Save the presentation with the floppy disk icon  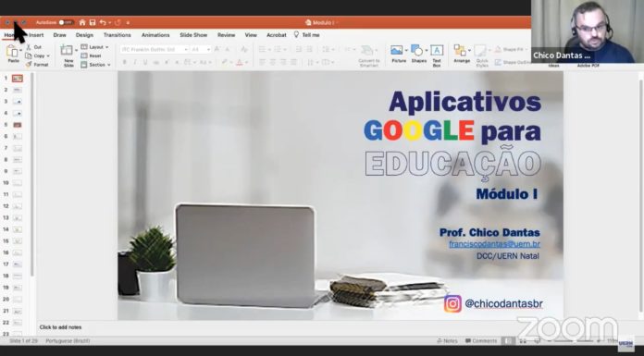point(93,22)
